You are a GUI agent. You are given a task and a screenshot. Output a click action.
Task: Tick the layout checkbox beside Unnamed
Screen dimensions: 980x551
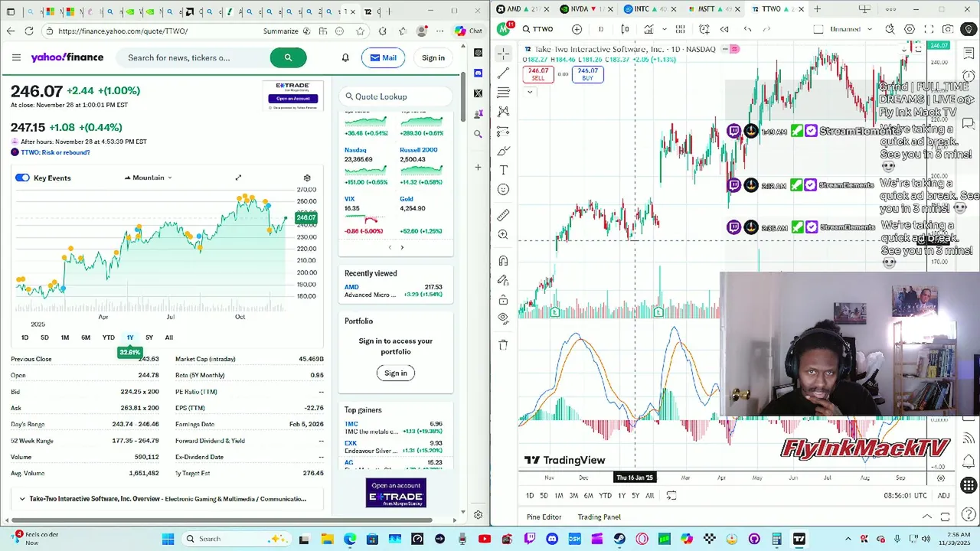(818, 29)
